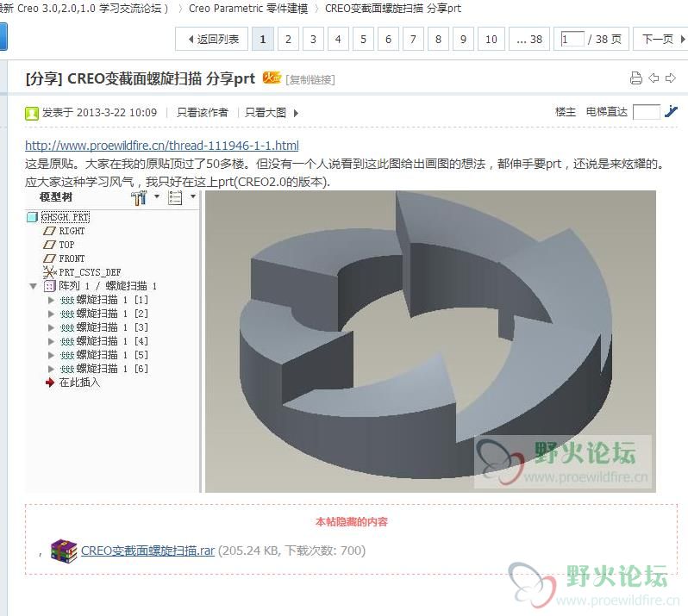Expand 螺旋扫描 1 [3] tree node
The width and height of the screenshot is (688, 616).
pyautogui.click(x=51, y=327)
